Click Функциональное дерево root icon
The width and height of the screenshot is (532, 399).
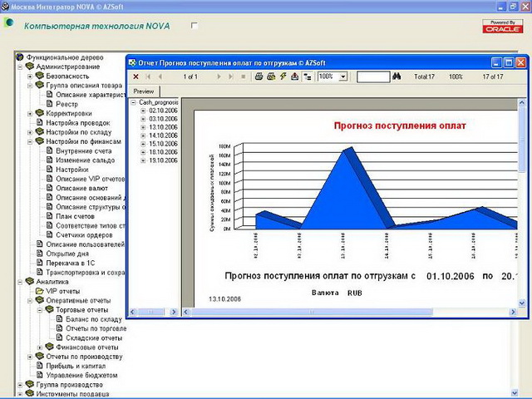[x=20, y=57]
